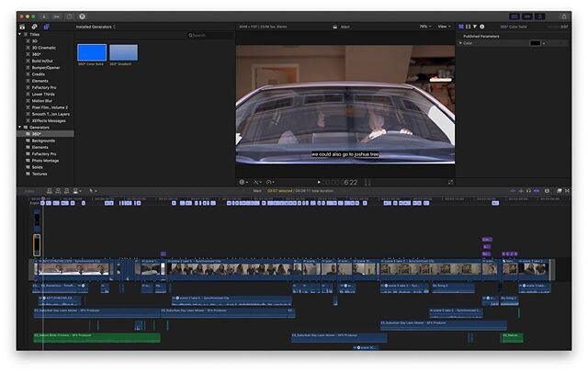Connect clip to primary storyline button
Screen dimensions: 588x372
point(49,191)
